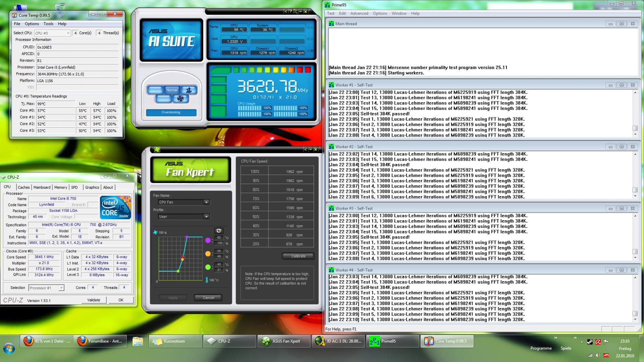Screen dimensions: 644x362
Task: Click the Overclocking button in AI Suite
Action: click(x=171, y=112)
